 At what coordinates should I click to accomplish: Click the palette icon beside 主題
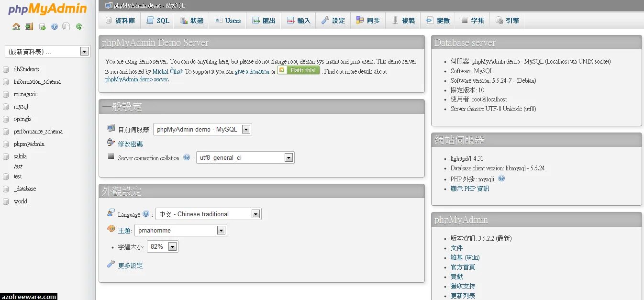pyautogui.click(x=111, y=229)
